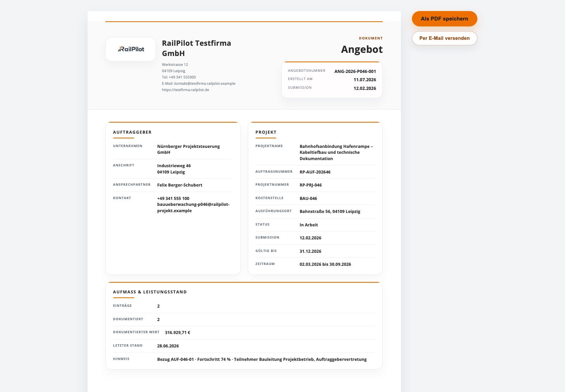Click the header submission date '12.02.2026'
Image resolution: width=565 pixels, height=392 pixels.
click(365, 88)
